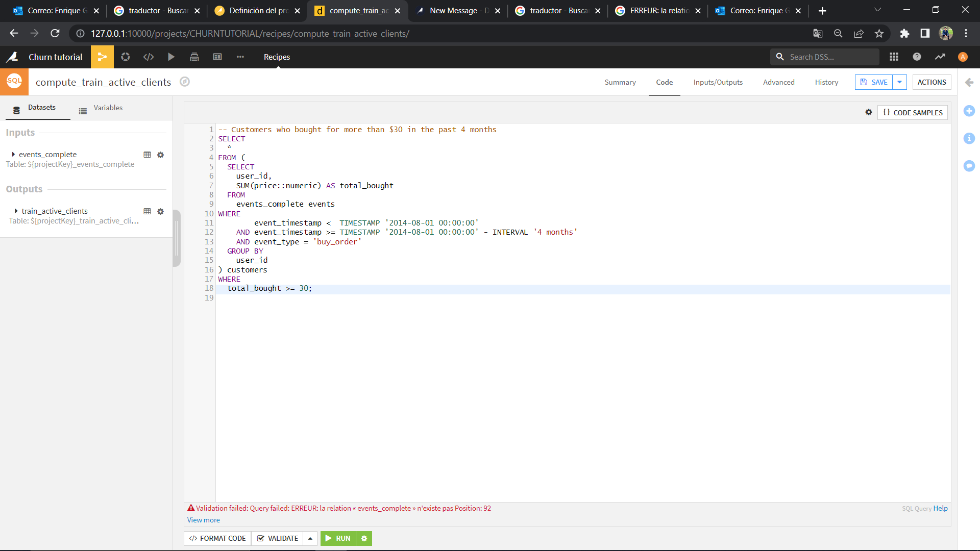Open the Jobs play icon in the navbar
The image size is (980, 551).
(x=171, y=57)
